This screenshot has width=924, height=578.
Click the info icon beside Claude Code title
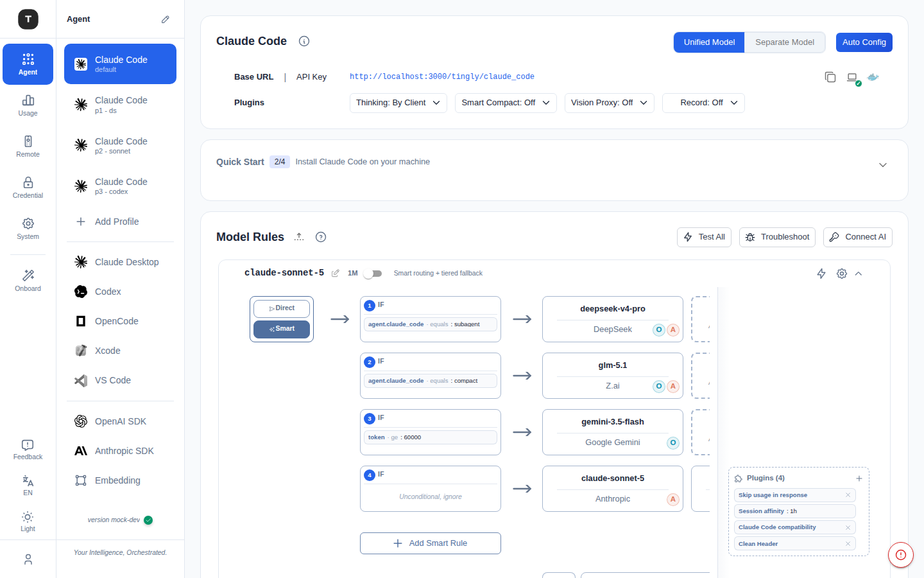pyautogui.click(x=304, y=41)
